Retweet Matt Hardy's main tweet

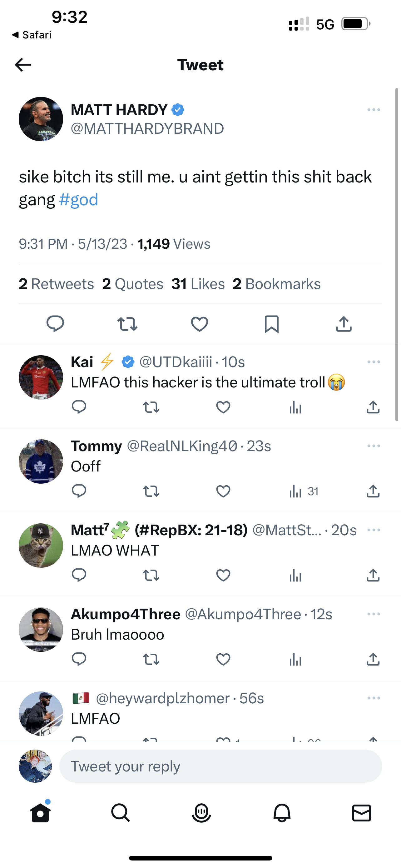(127, 324)
